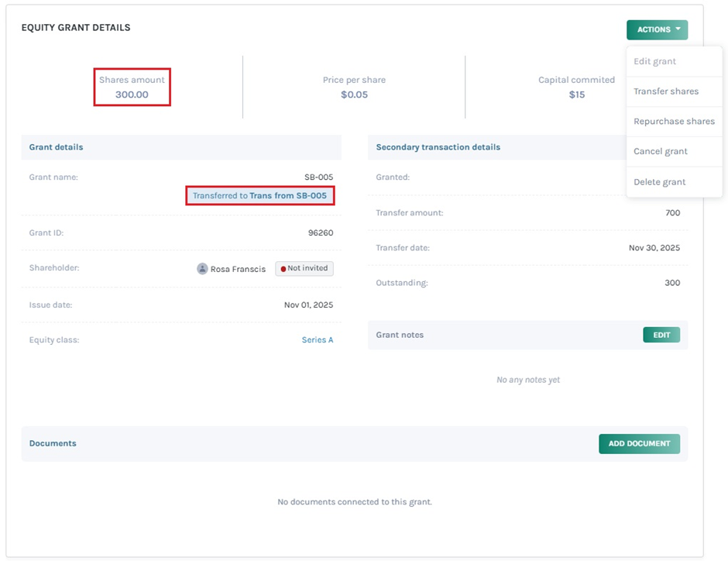Click Rosa Franscis avatar icon
The width and height of the screenshot is (728, 561).
coord(202,269)
